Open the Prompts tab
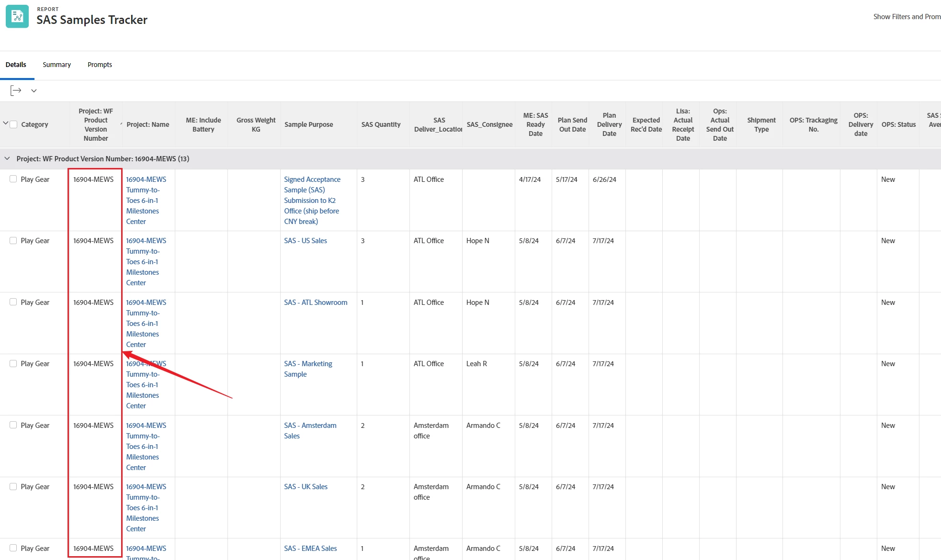This screenshot has height=560, width=941. tap(100, 65)
